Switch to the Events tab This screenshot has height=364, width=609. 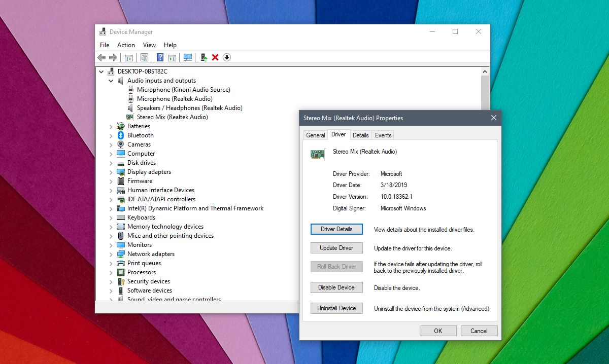click(x=383, y=135)
